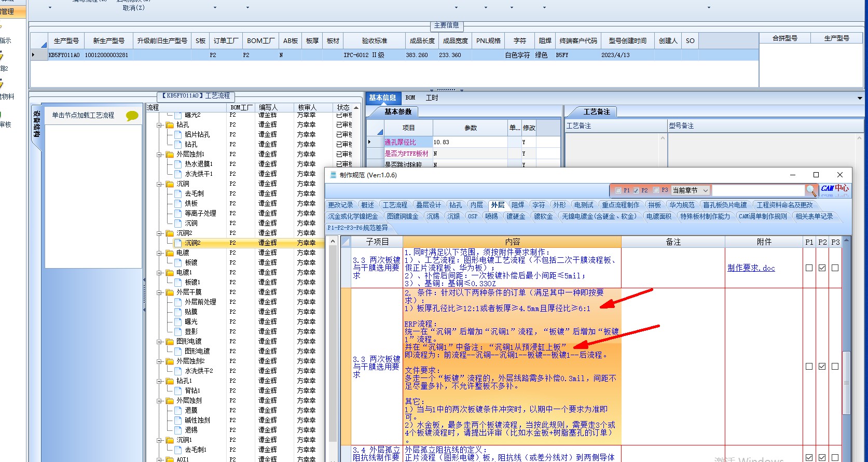Toggle the P3 filter checkbox in toolbar
Viewport: 868px width, 462px height.
coord(656,190)
